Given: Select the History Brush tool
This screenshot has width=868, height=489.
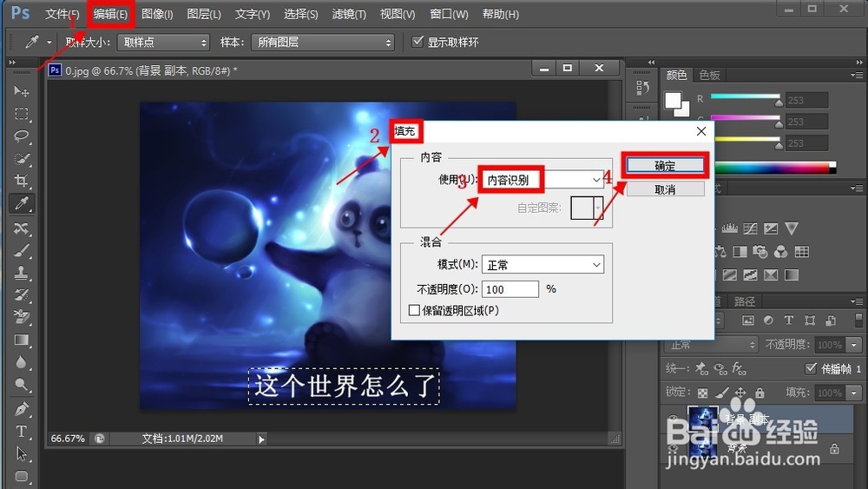Looking at the screenshot, I should click(22, 294).
